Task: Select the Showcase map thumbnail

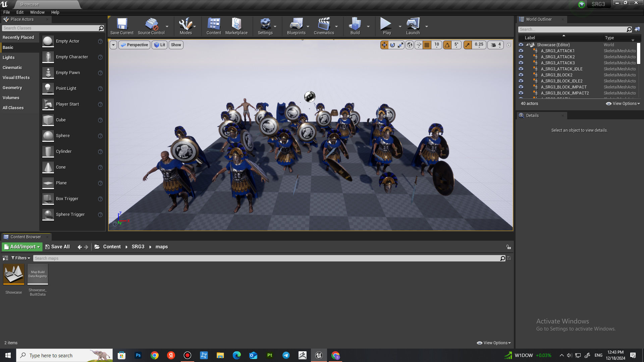Action: click(x=14, y=274)
